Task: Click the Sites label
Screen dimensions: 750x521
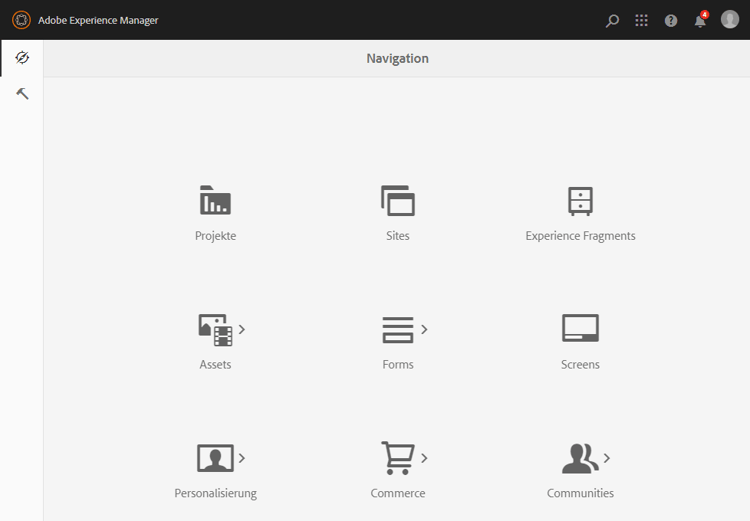Action: [397, 236]
